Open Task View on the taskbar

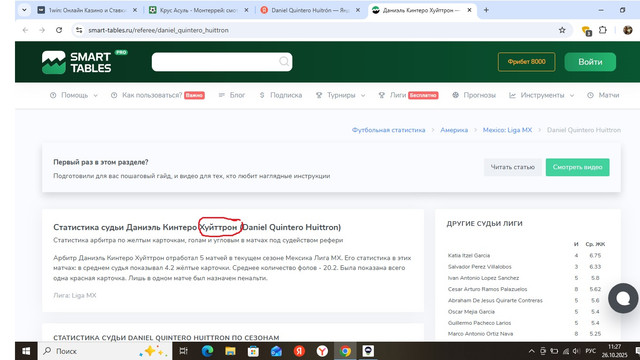click(x=184, y=351)
